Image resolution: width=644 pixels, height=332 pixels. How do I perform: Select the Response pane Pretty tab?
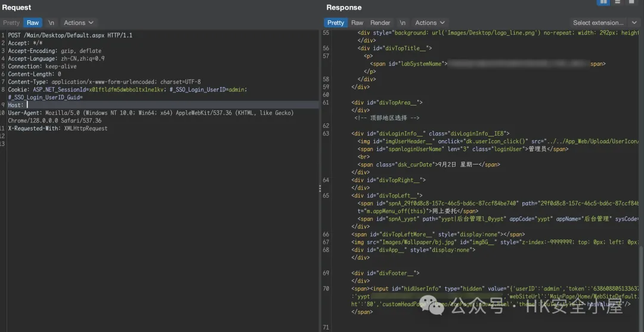(x=336, y=23)
